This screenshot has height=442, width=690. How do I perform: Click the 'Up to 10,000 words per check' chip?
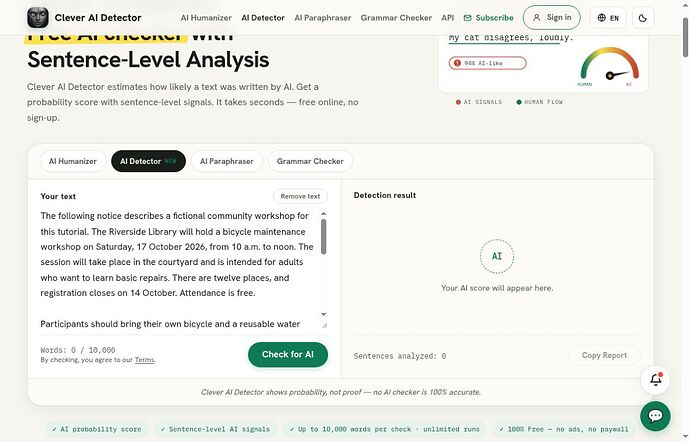[x=384, y=429]
